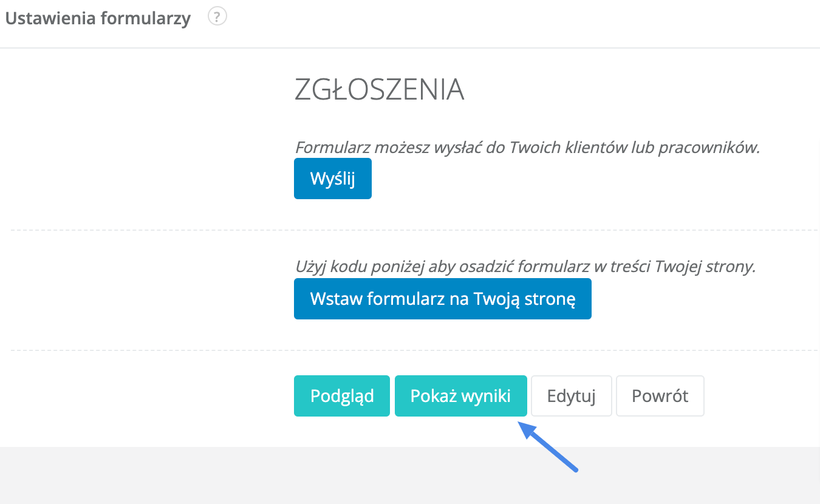Click the dashed separator above Podgląd
Viewport: 820px width, 504px height.
point(413,350)
